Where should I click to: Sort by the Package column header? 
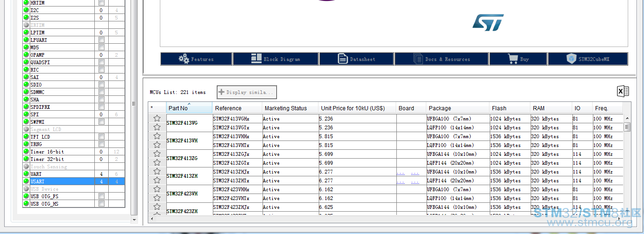458,108
